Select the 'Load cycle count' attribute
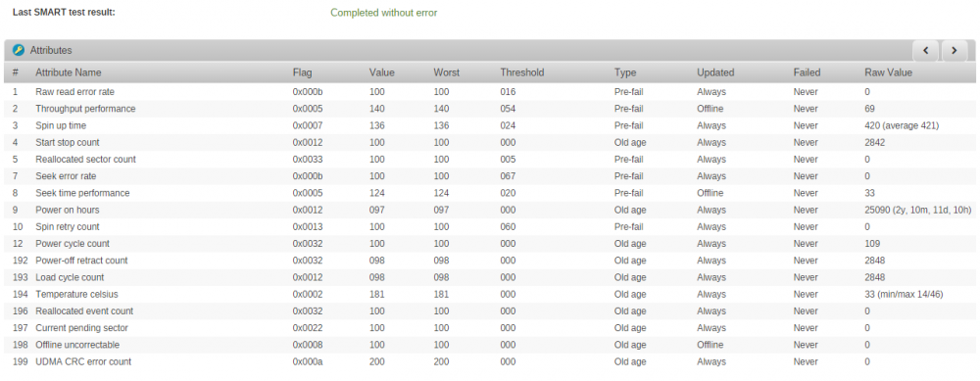The image size is (980, 381). 70,277
